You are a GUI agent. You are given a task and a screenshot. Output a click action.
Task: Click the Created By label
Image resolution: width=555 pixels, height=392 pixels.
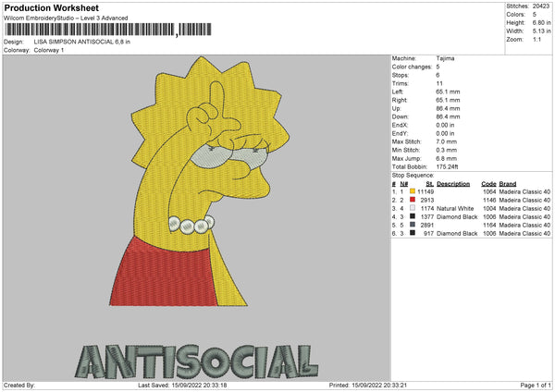click(19, 385)
